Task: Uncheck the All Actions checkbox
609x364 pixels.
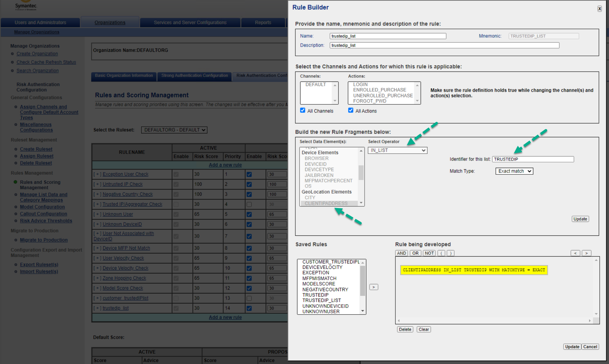Action: [351, 110]
